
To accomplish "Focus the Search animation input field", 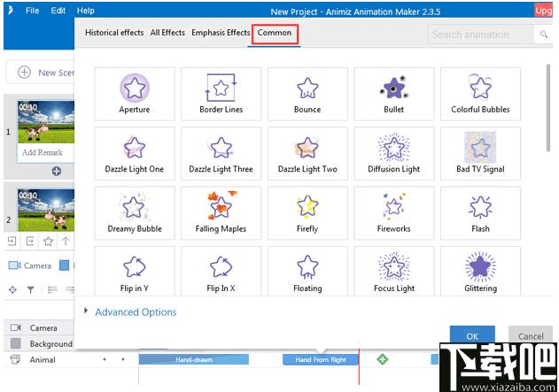I will tap(480, 35).
